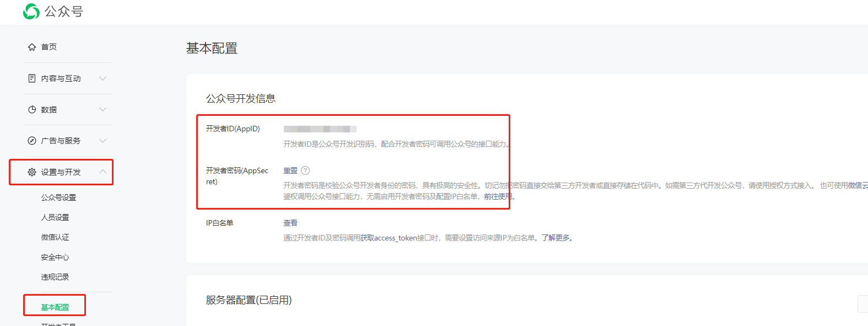Expand the 内容与互动 section chevron

103,78
